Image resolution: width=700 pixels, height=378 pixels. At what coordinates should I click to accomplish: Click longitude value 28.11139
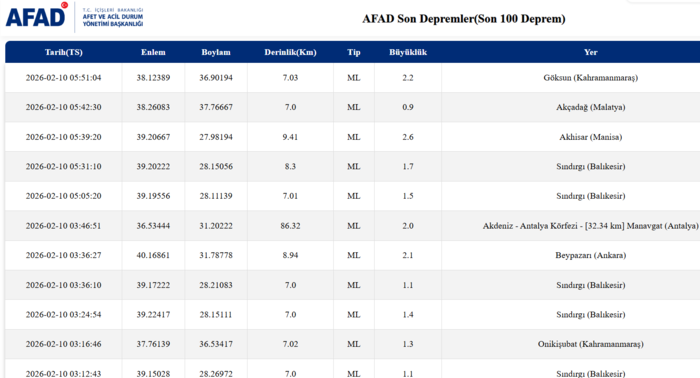[216, 196]
